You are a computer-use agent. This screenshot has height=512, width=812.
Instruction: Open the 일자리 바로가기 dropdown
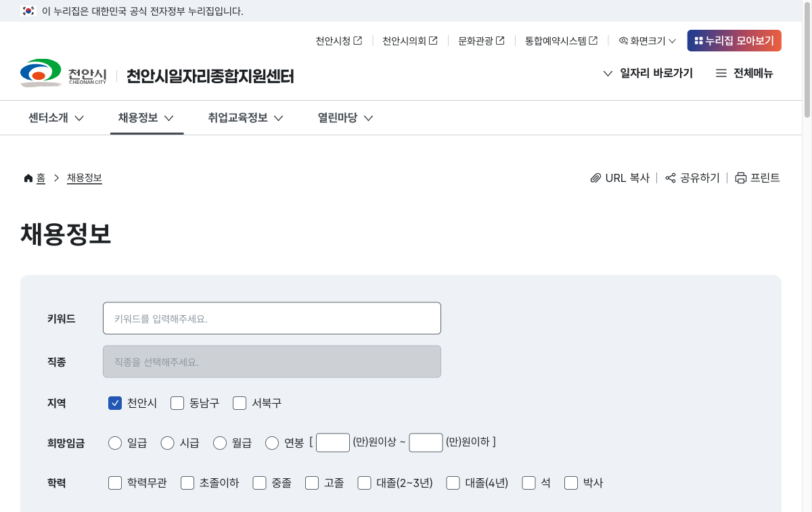(648, 73)
